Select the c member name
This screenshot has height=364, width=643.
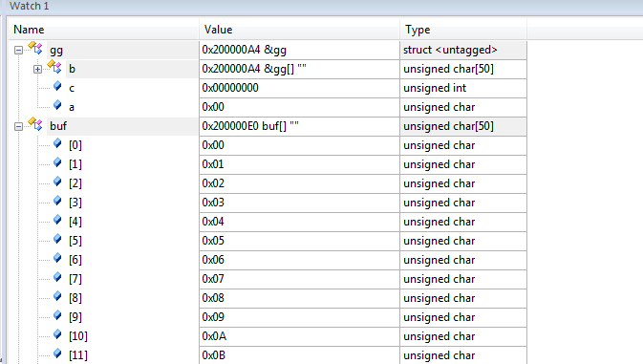pos(72,88)
